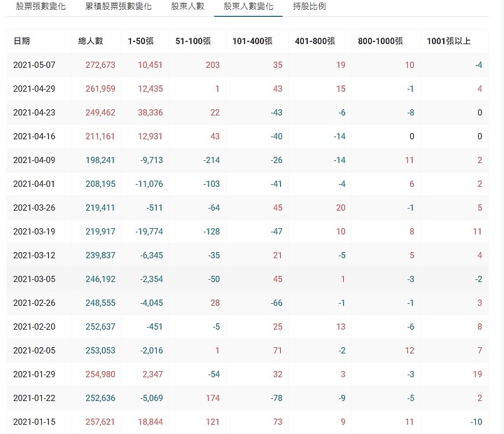
Task: Click the 1-50張 column header
Action: pos(141,41)
